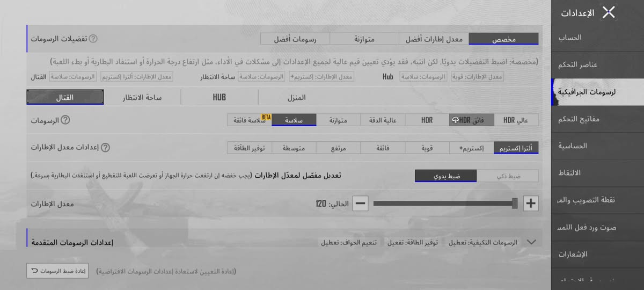Choose سلاسة graphics quality
The image size is (644, 290).
tap(294, 120)
